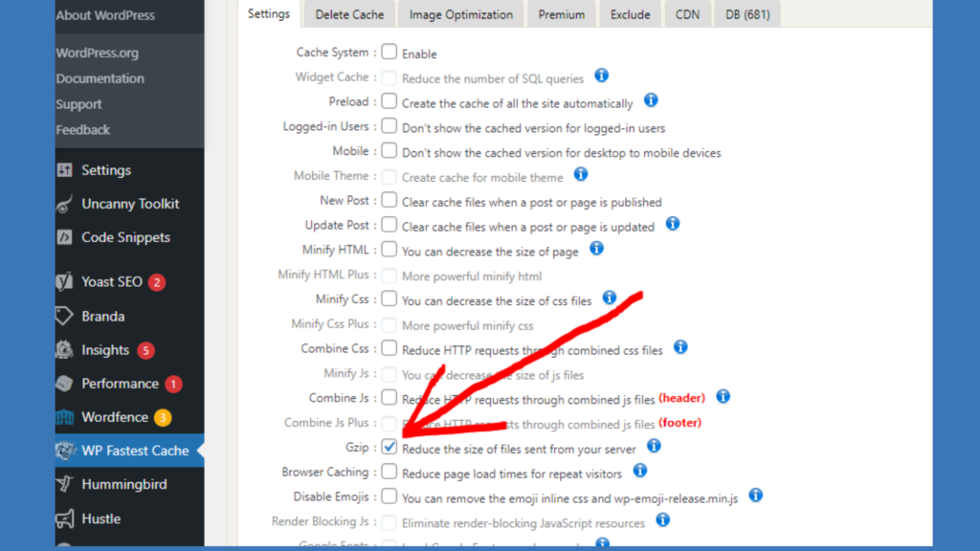The width and height of the screenshot is (980, 551).
Task: Open info icon for Gzip option
Action: [654, 446]
